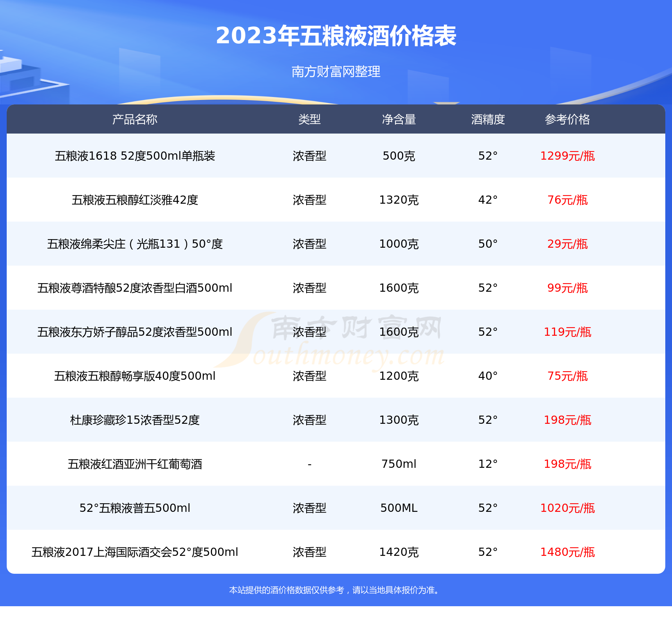This screenshot has width=672, height=623.
Task: Click product 五粮液红酒亚洲干红葡萄酒
Action: click(135, 464)
